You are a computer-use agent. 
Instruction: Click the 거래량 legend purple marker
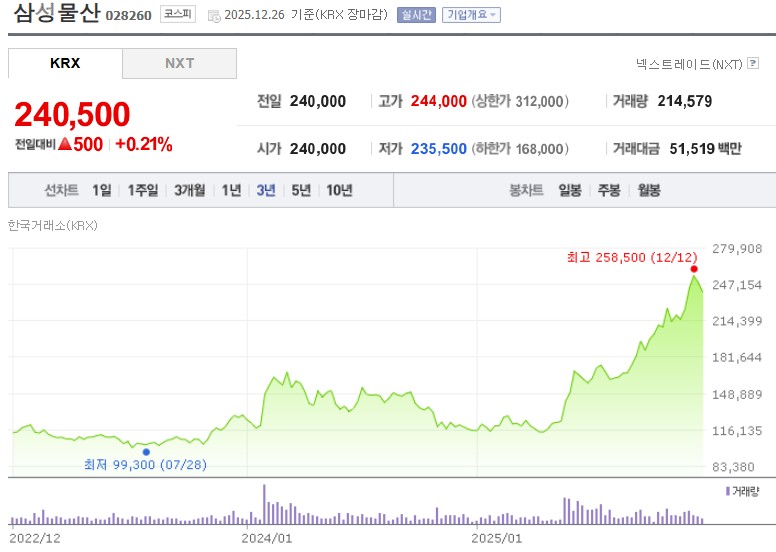tap(728, 491)
